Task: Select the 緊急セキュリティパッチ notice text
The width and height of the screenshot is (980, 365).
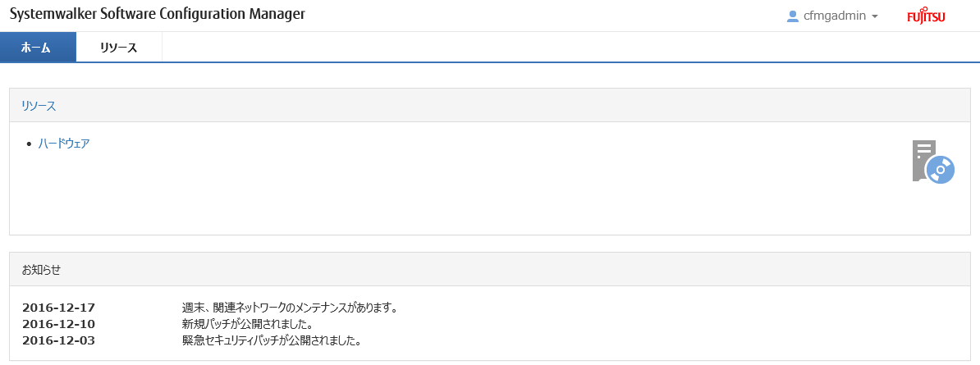Action: pos(272,341)
